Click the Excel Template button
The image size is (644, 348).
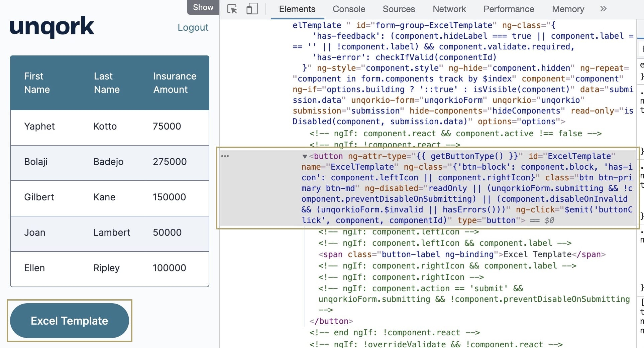70,321
